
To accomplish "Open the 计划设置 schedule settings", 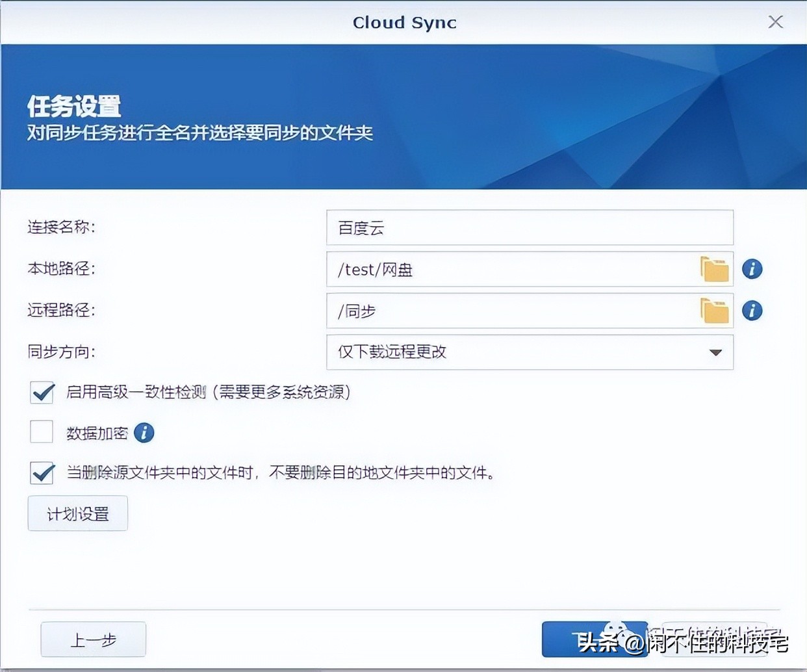I will [x=77, y=513].
